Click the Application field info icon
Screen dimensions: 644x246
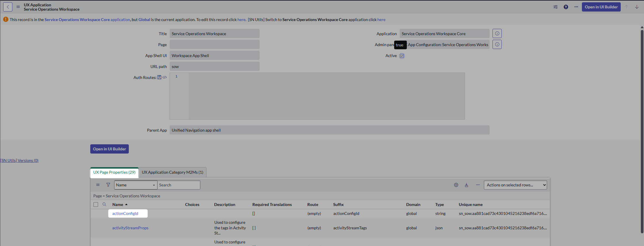point(497,33)
